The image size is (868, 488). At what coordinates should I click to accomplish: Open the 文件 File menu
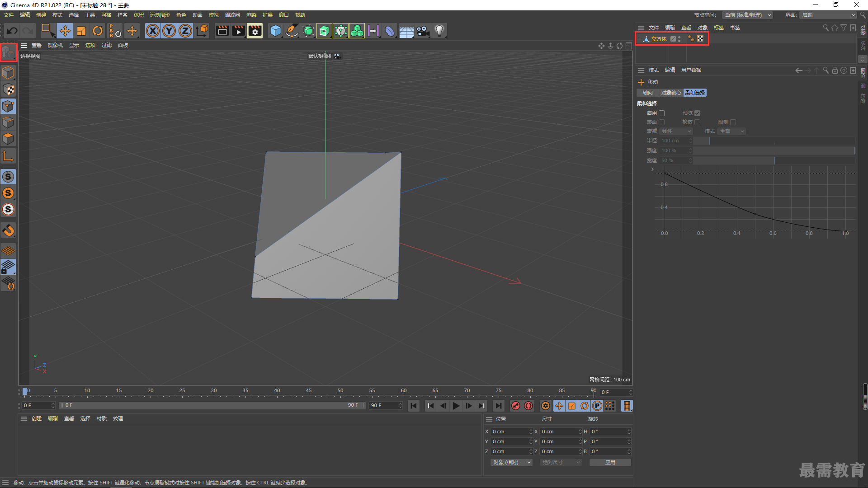(9, 15)
